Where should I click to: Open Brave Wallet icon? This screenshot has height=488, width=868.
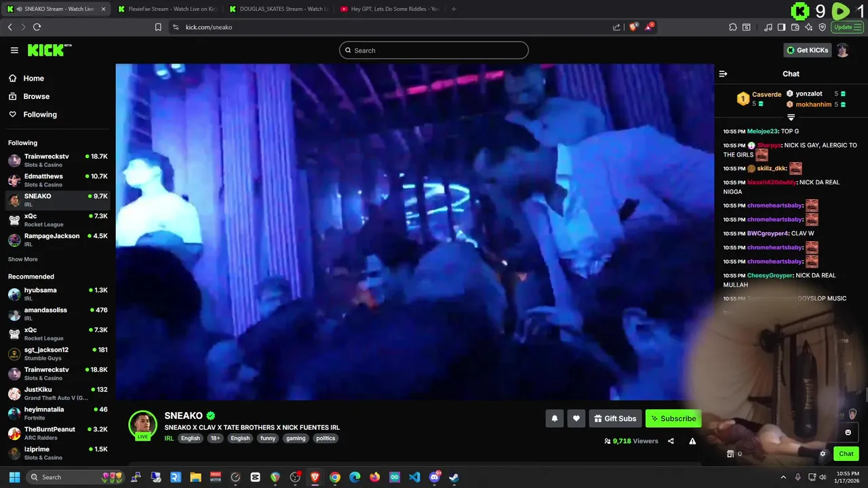click(x=795, y=27)
